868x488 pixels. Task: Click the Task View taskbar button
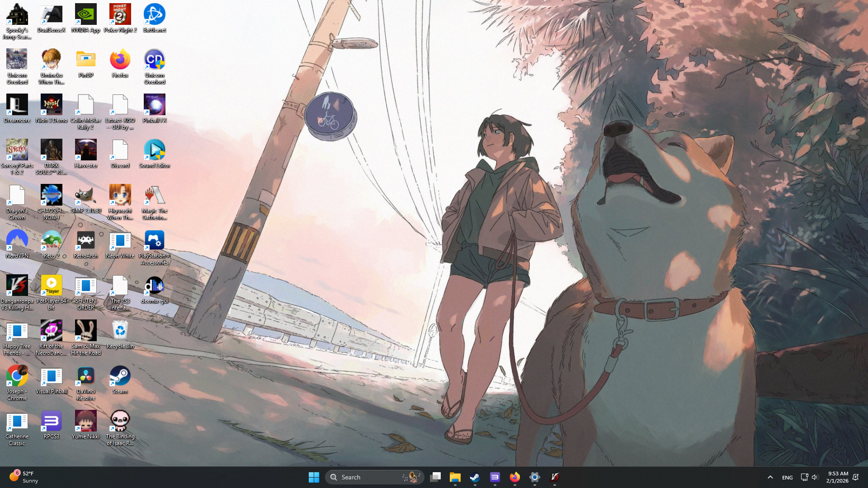pos(435,477)
